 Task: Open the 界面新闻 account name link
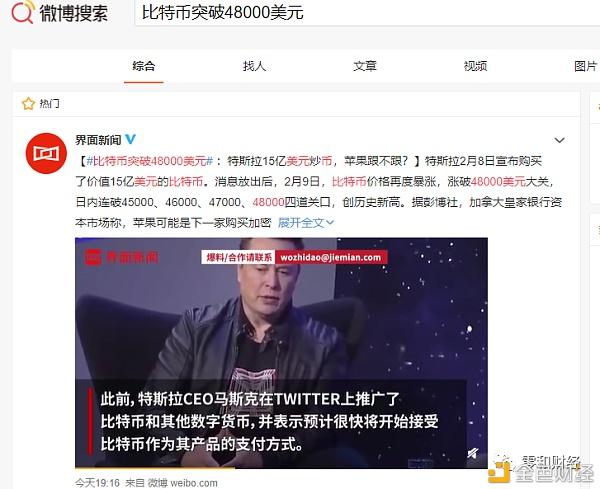tap(98, 140)
